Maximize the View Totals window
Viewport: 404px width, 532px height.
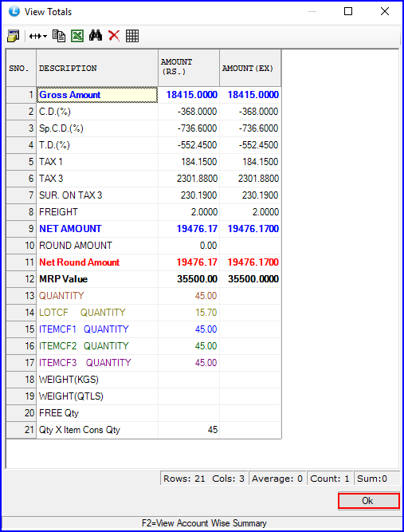click(348, 11)
